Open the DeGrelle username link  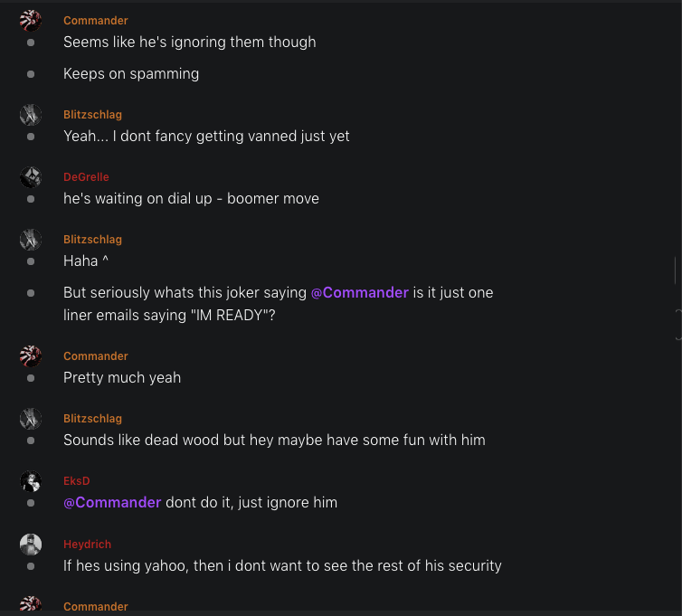pos(86,177)
